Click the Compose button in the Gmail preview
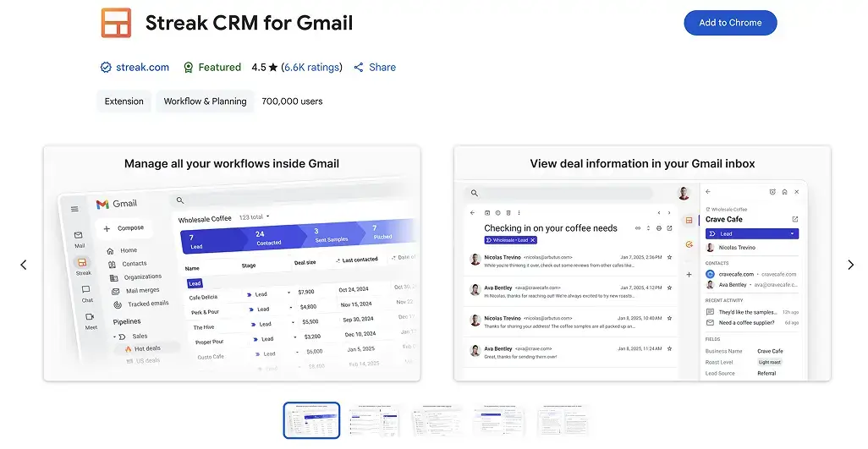This screenshot has width=868, height=449. coord(124,228)
